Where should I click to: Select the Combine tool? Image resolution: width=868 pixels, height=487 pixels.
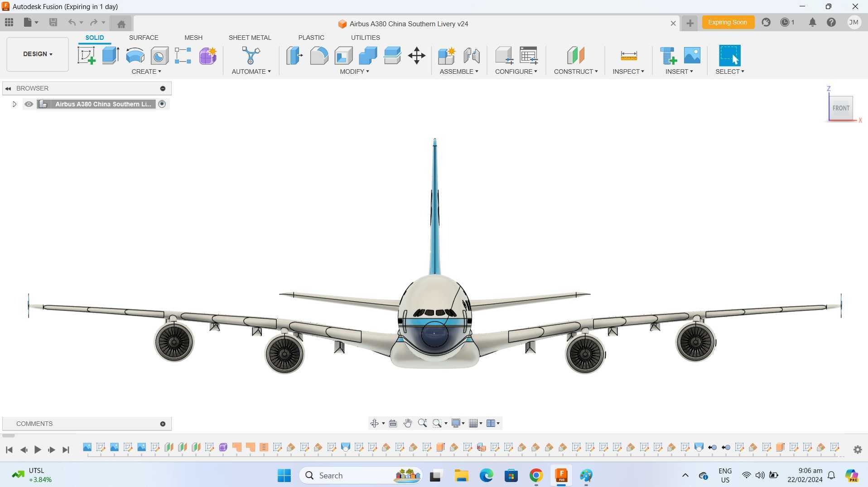click(x=368, y=56)
